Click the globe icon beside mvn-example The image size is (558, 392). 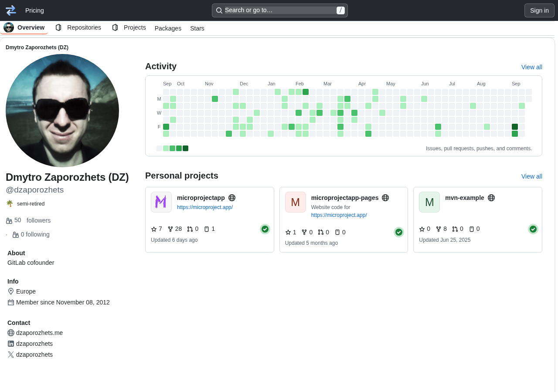491,198
